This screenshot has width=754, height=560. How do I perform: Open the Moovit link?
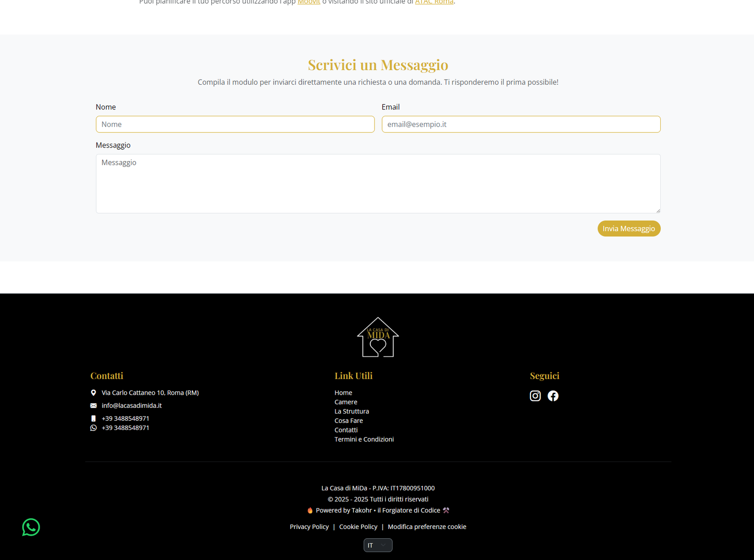[308, 2]
